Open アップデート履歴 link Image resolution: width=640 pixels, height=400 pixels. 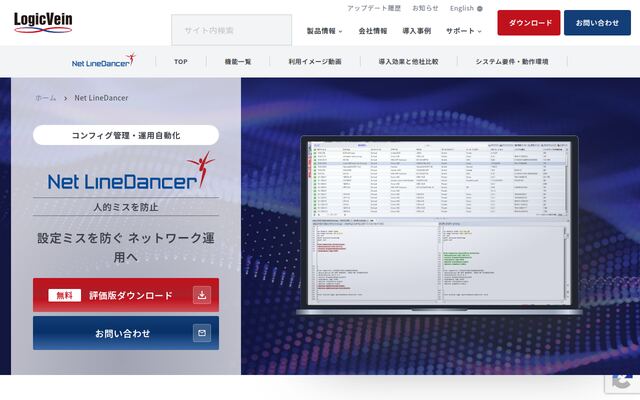(x=374, y=8)
